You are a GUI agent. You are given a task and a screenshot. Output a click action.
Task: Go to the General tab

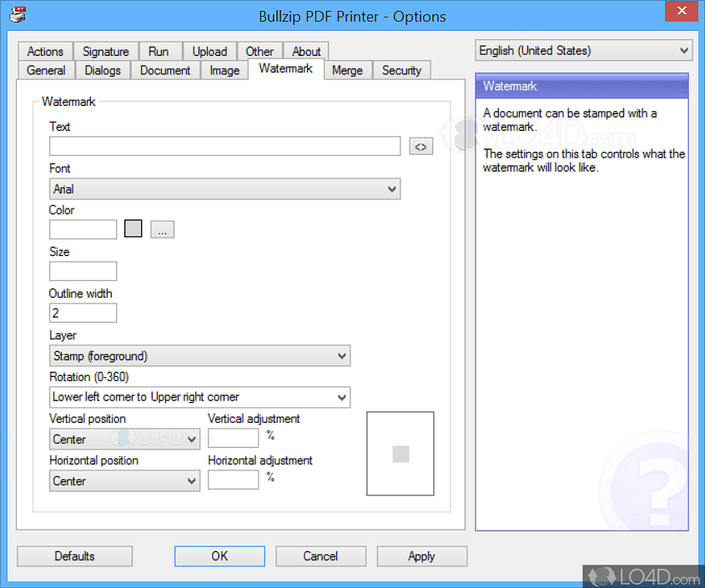[x=46, y=70]
